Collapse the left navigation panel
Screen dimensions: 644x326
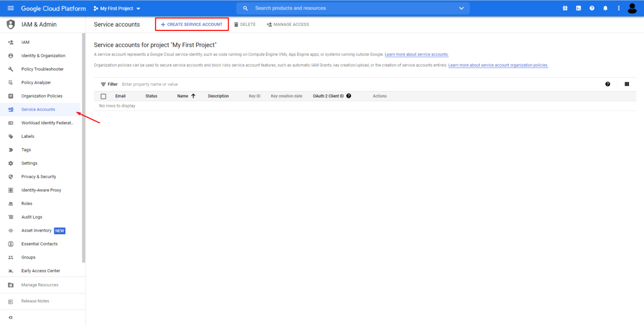11,318
